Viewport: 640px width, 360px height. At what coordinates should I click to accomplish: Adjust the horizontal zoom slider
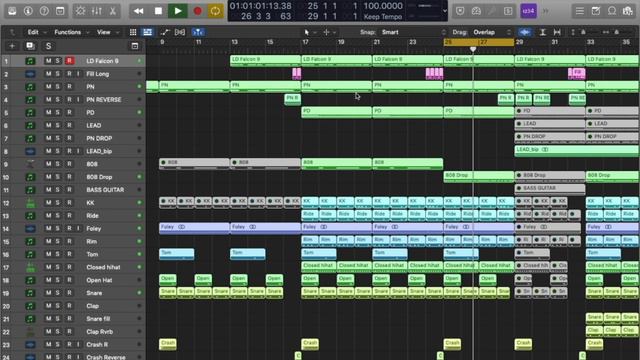pyautogui.click(x=617, y=32)
